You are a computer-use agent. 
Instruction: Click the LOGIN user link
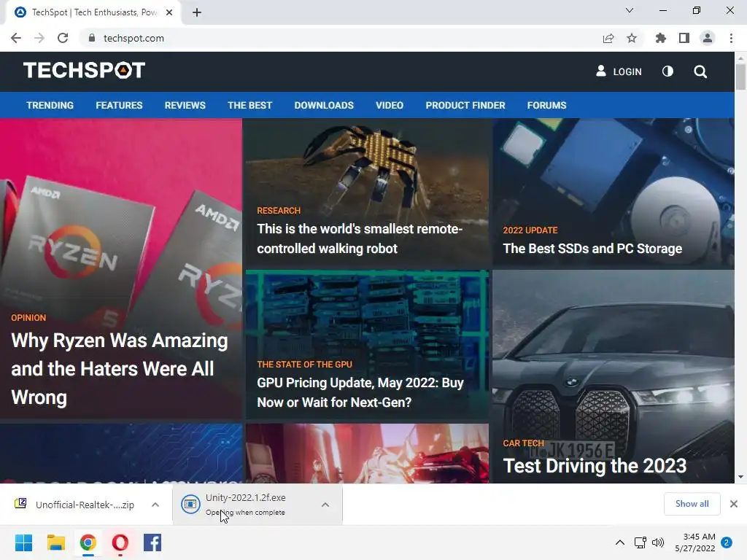pos(619,71)
